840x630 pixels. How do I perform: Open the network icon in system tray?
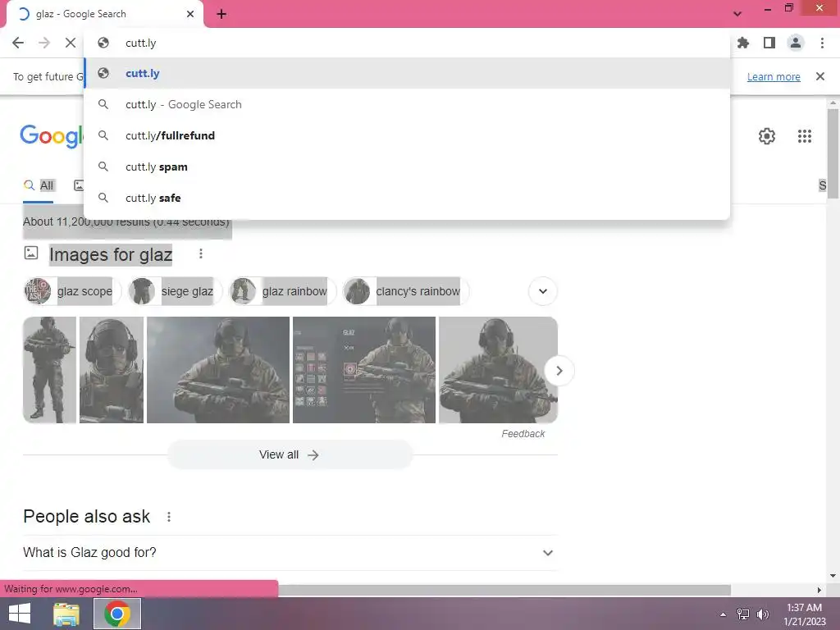click(x=743, y=614)
